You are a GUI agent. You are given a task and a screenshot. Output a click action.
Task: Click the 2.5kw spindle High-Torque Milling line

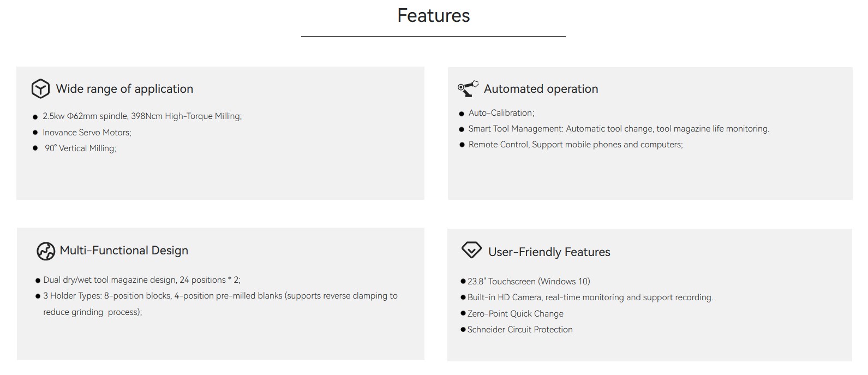(142, 116)
